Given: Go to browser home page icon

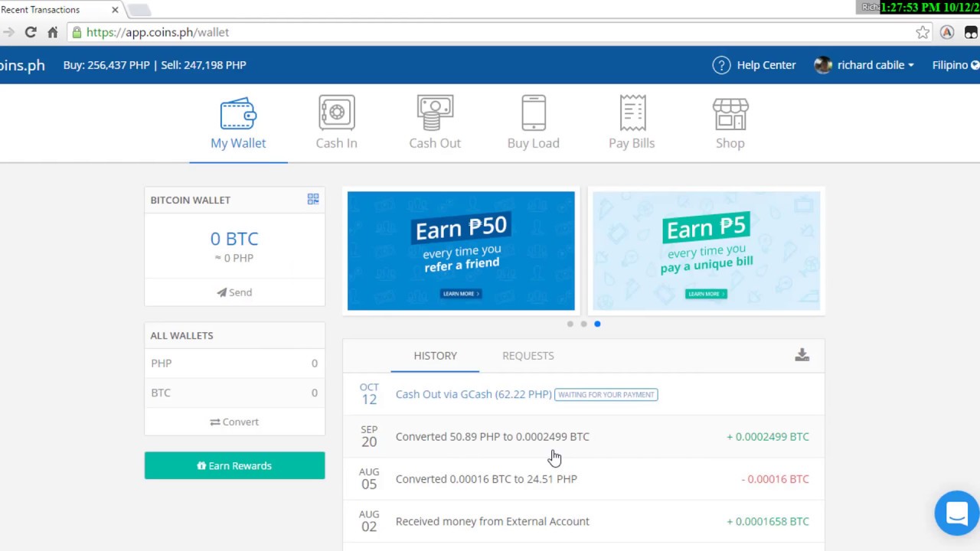Looking at the screenshot, I should (x=52, y=32).
